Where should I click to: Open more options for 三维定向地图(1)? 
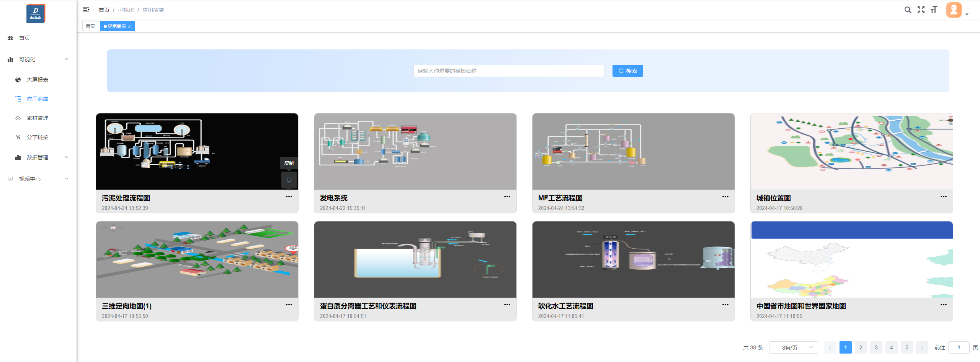pyautogui.click(x=289, y=305)
